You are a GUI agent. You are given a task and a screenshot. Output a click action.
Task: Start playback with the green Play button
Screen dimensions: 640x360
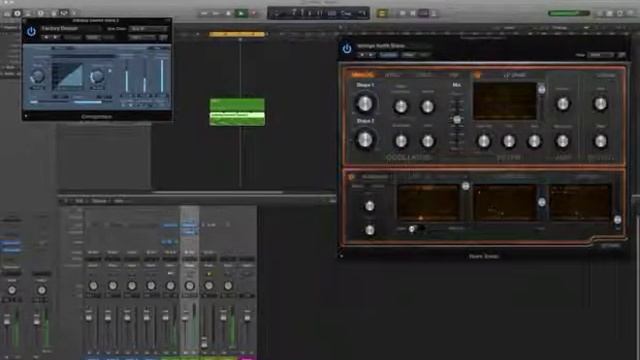[x=241, y=13]
